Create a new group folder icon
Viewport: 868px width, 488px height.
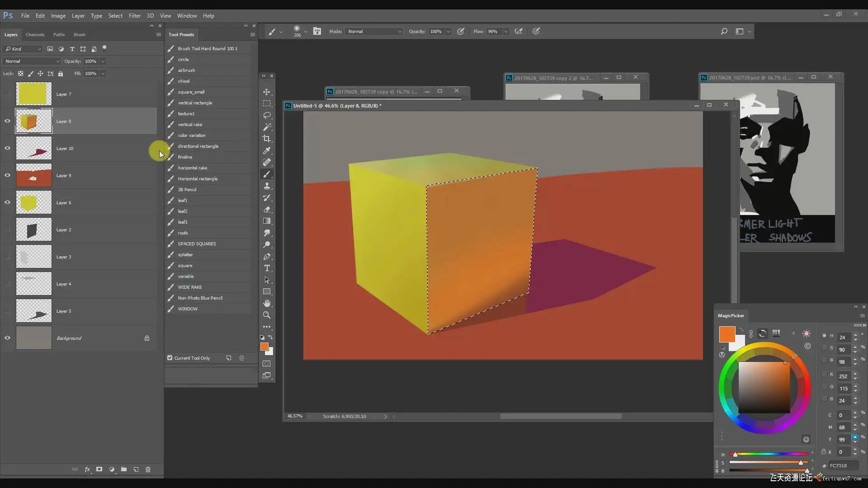[x=124, y=469]
